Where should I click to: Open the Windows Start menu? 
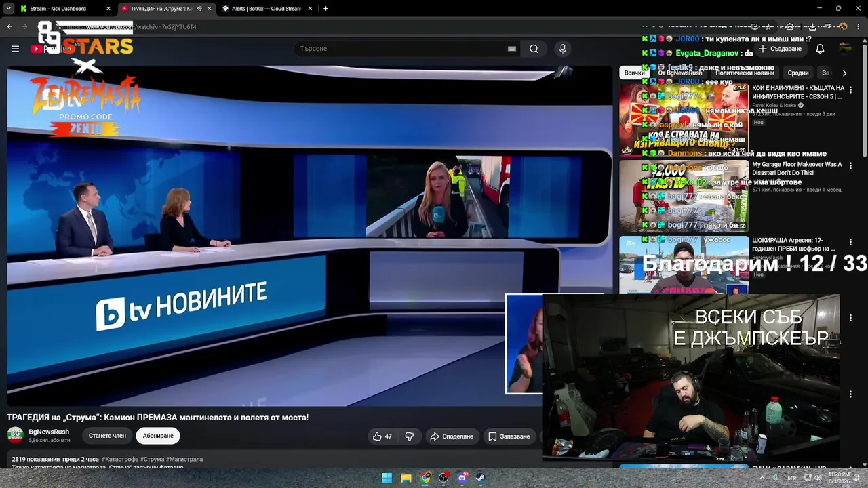pos(387,478)
